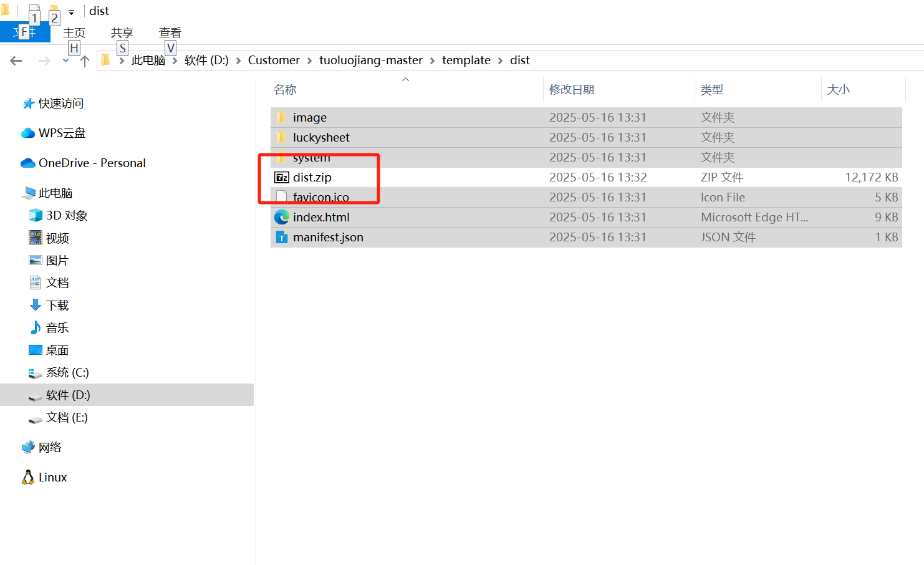Open the quick access toolbar dropdown
This screenshot has width=924, height=565.
click(71, 12)
